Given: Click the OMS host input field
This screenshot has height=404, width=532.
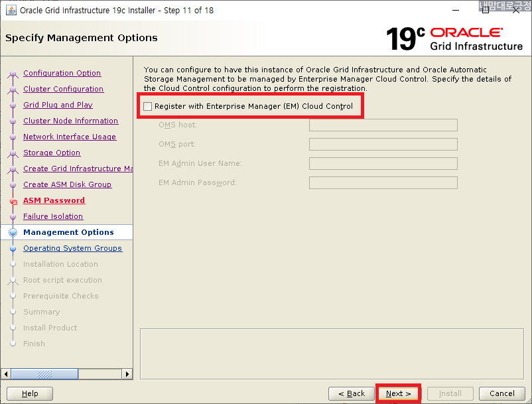Looking at the screenshot, I should pyautogui.click(x=383, y=125).
